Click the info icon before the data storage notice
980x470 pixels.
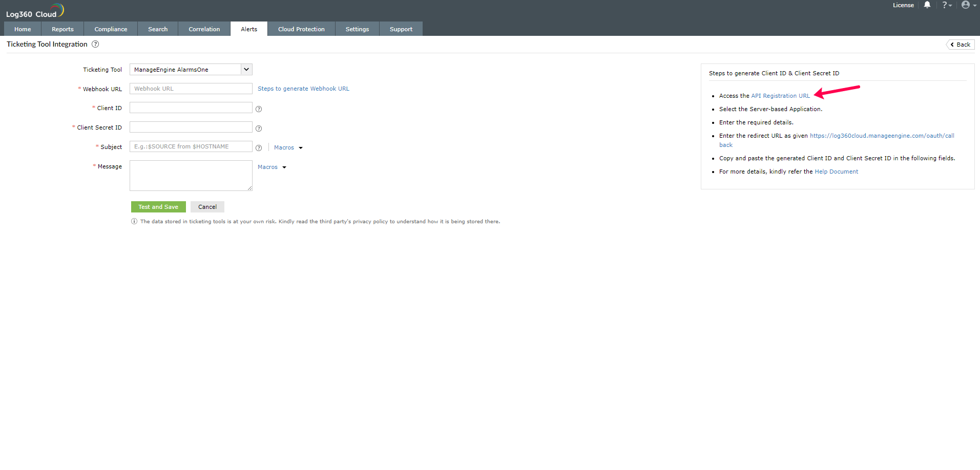click(134, 222)
